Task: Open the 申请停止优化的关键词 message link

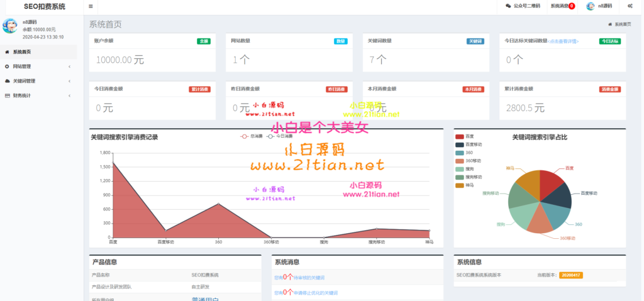Action: pyautogui.click(x=306, y=293)
